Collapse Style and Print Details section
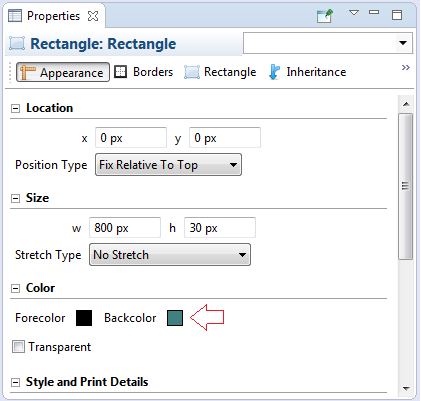Screen dimensions: 421x401 pos(15,382)
